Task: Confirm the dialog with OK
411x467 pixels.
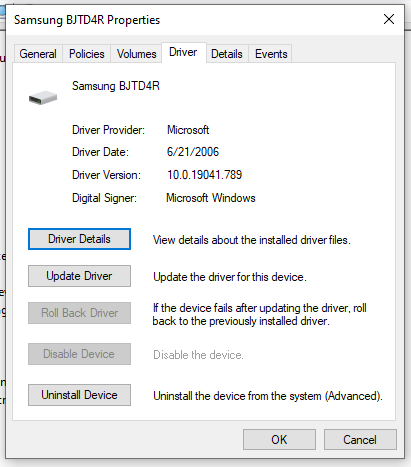Action: pos(279,440)
